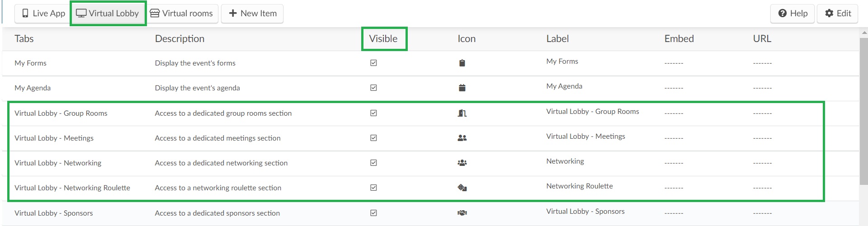Click the New Item button
Image resolution: width=868 pixels, height=226 pixels.
[x=252, y=14]
